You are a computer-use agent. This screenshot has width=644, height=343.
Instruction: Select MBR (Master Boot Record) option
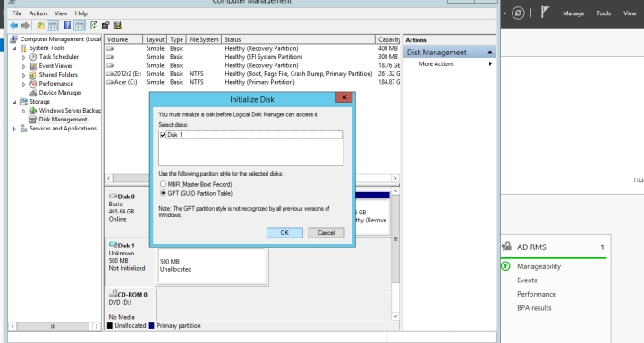click(163, 184)
